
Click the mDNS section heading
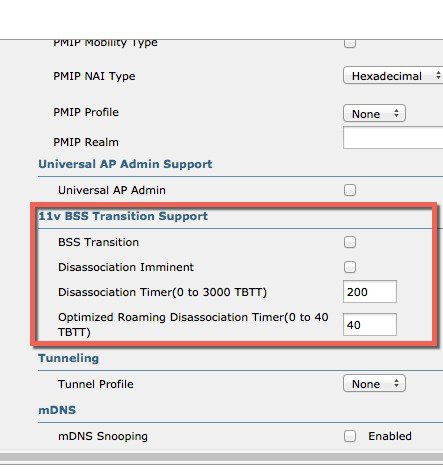[x=57, y=410]
